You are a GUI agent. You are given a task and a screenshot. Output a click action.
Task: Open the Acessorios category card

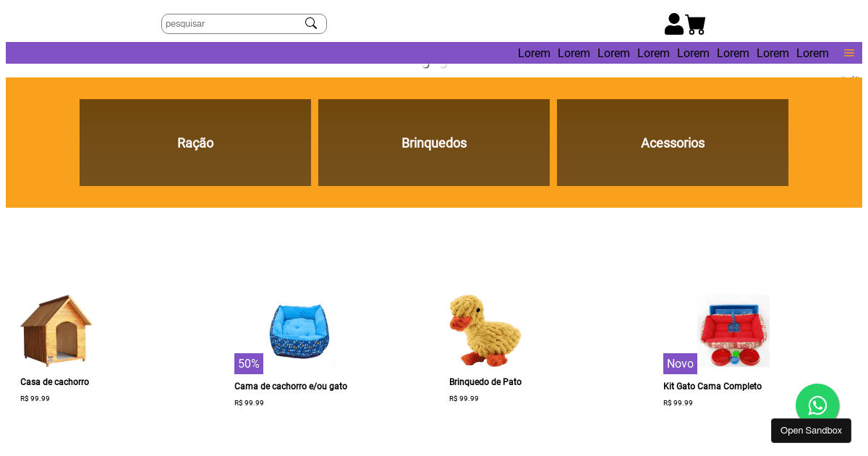coord(673,143)
